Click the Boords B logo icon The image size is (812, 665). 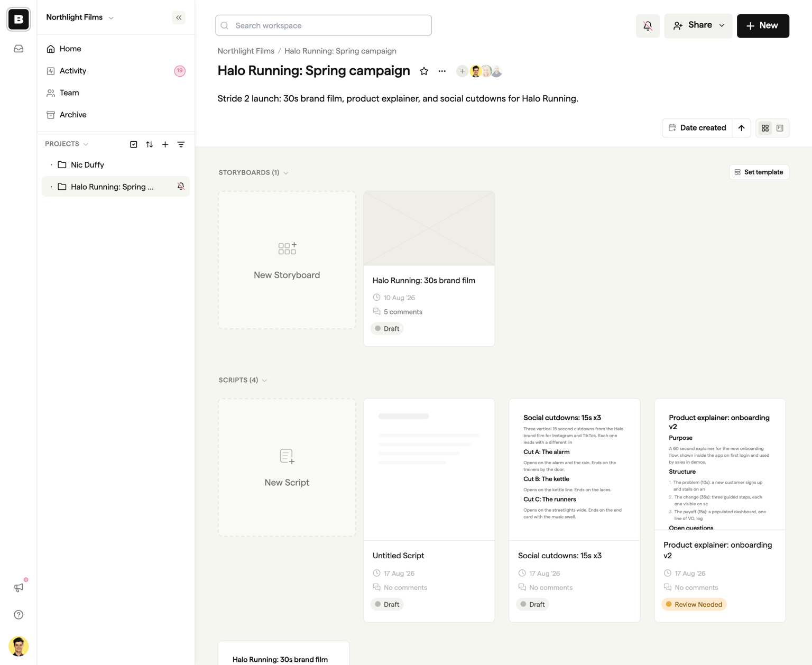pyautogui.click(x=19, y=20)
